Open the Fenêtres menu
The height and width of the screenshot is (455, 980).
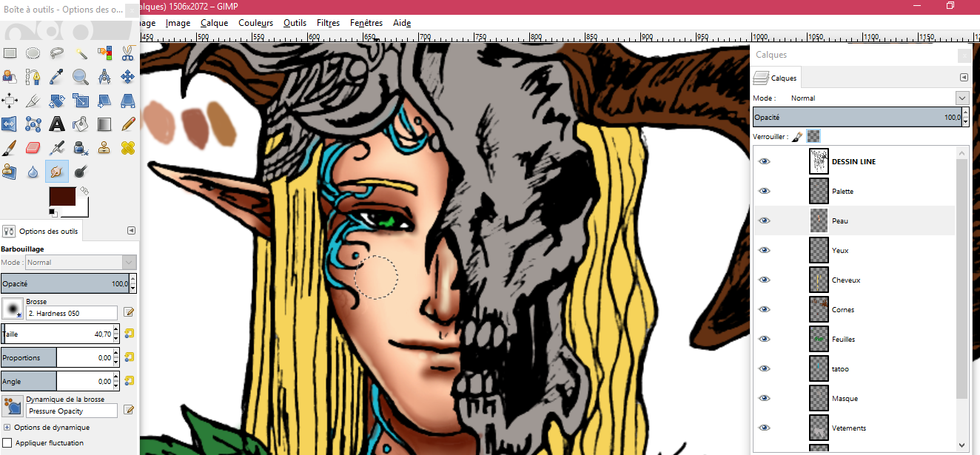(366, 23)
